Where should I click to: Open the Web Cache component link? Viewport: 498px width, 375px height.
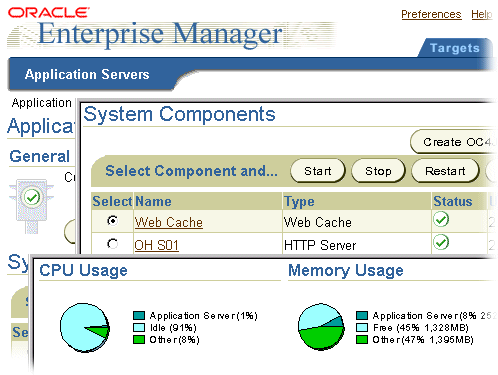click(x=169, y=222)
